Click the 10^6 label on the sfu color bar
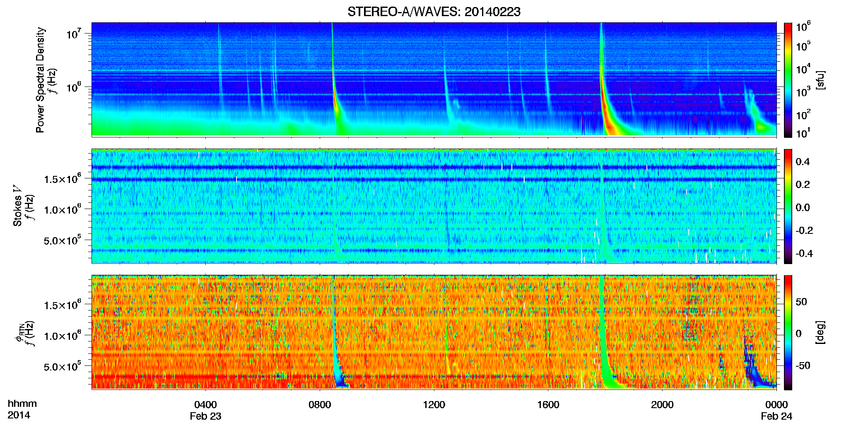Image resolution: width=868 pixels, height=447 pixels. (803, 27)
